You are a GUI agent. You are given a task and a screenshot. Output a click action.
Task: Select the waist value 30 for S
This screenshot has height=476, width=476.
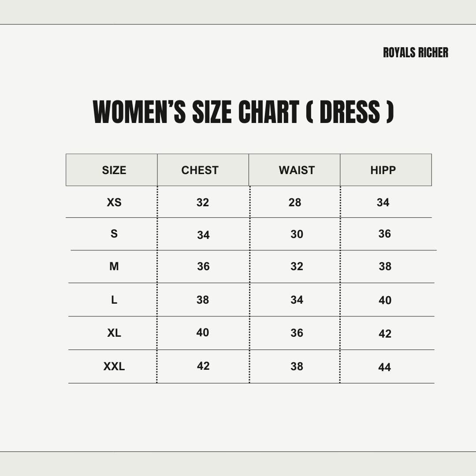coord(297,234)
